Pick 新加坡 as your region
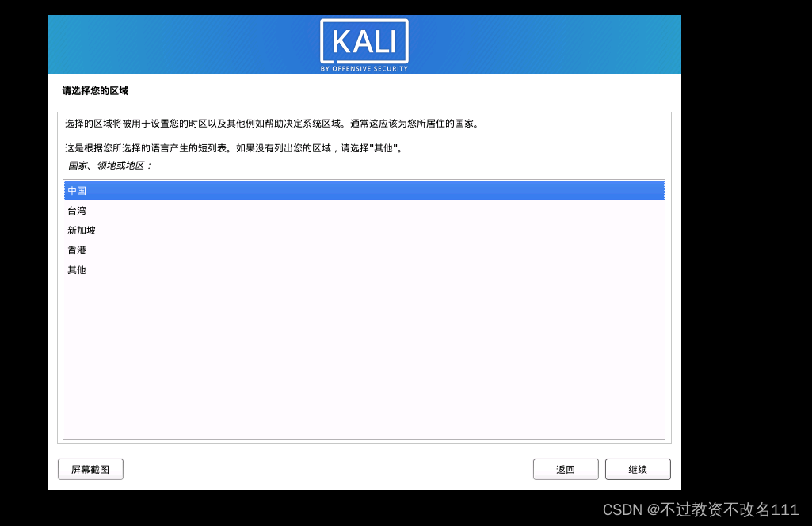This screenshot has height=526, width=812. pyautogui.click(x=364, y=230)
